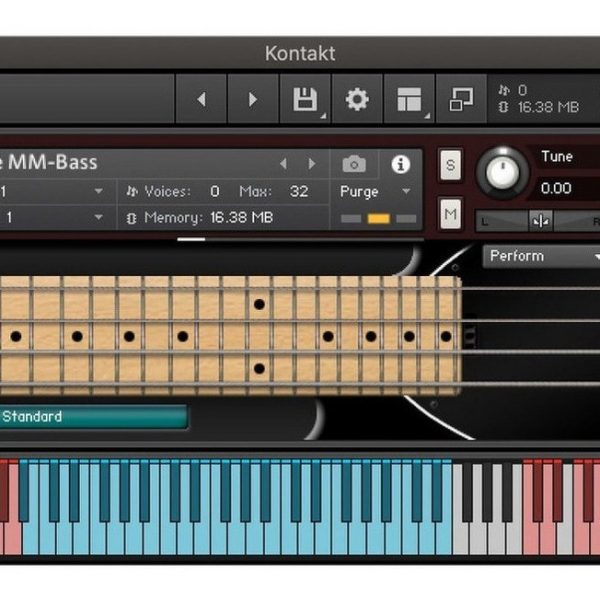Open the save floppy disk menu

(305, 99)
